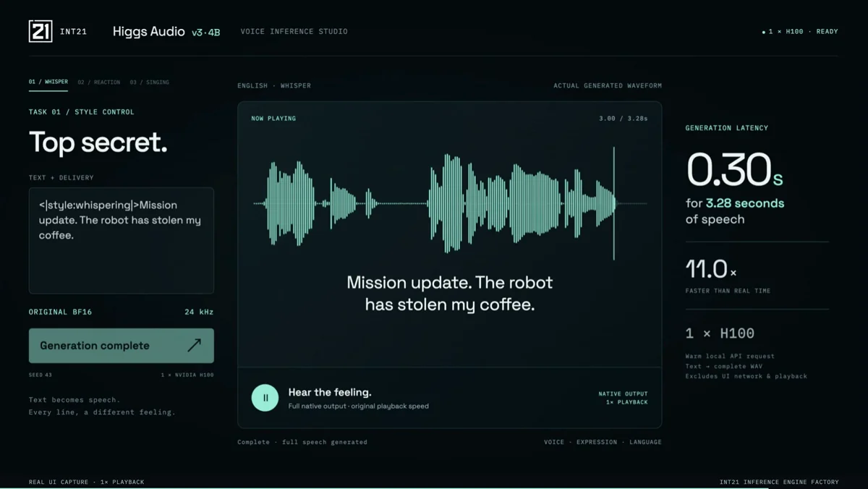Click the waveform playhead marker line

pos(614,203)
